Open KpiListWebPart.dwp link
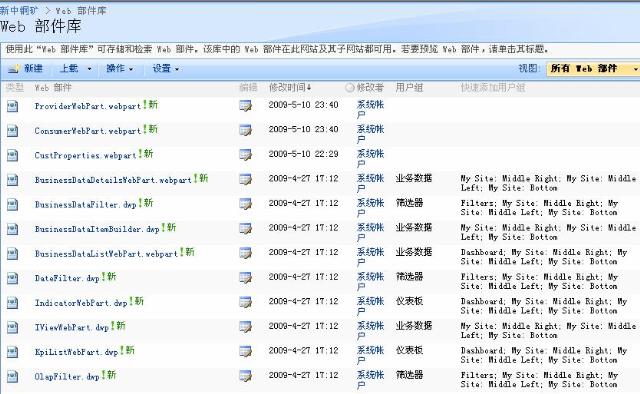The image size is (640, 394). (76, 352)
